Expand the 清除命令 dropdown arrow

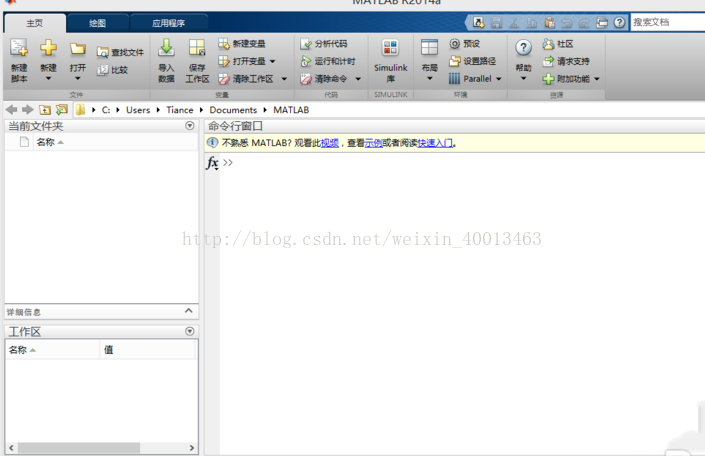(x=358, y=79)
